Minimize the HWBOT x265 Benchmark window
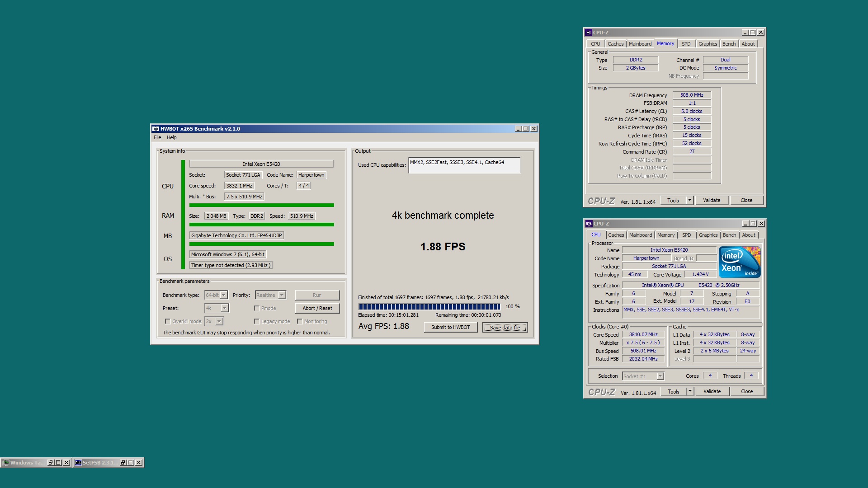This screenshot has height=488, width=868. click(x=518, y=129)
